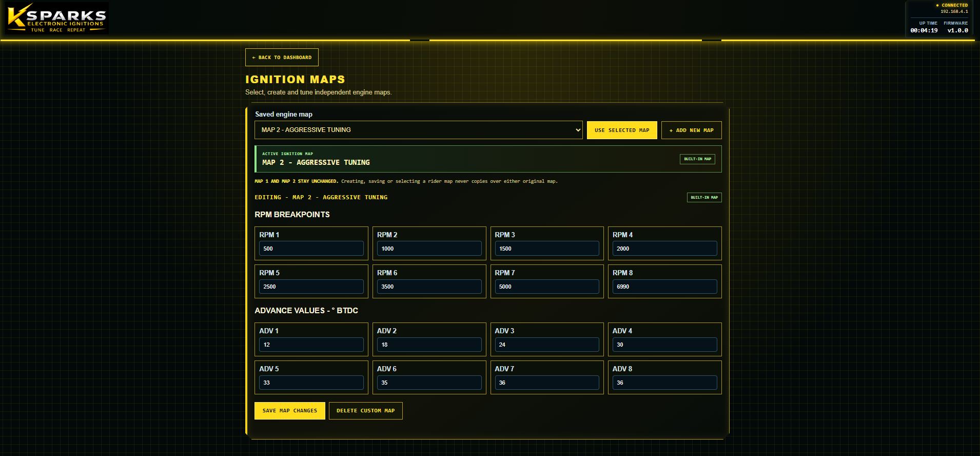Save map changes
This screenshot has width=980, height=456.
click(290, 411)
